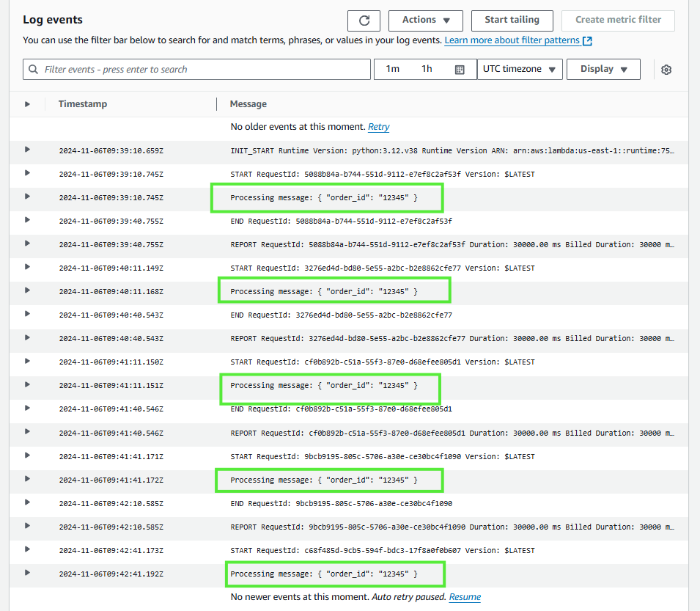Expand the last Processing message event row
This screenshot has width=700, height=611.
27,574
